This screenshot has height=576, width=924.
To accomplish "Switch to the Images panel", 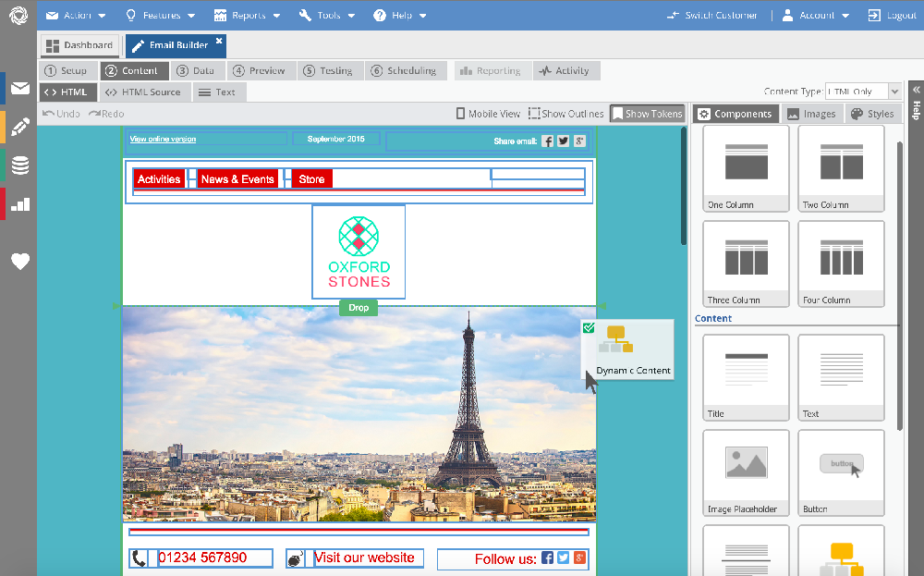I will tap(812, 113).
